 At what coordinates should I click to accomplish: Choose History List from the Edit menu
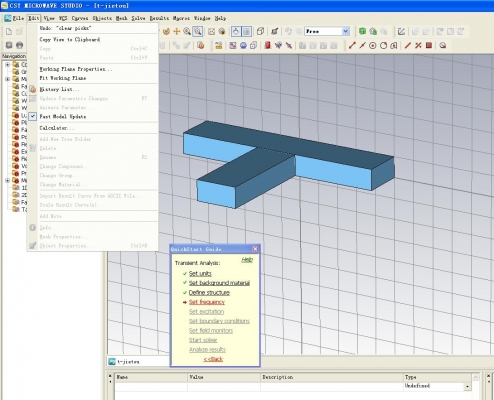tap(59, 89)
